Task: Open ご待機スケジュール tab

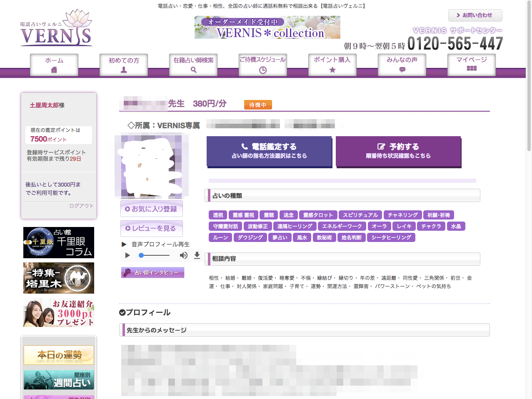Action: [263, 65]
